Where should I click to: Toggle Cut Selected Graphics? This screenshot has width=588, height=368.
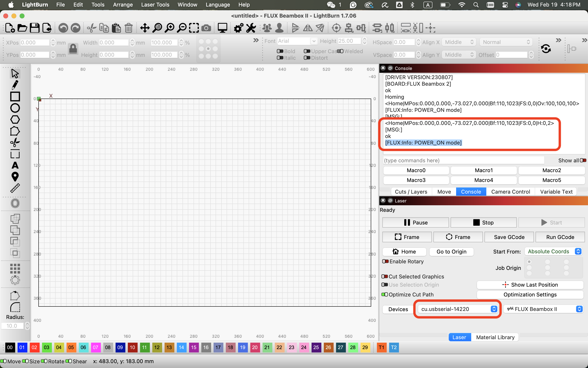click(385, 276)
